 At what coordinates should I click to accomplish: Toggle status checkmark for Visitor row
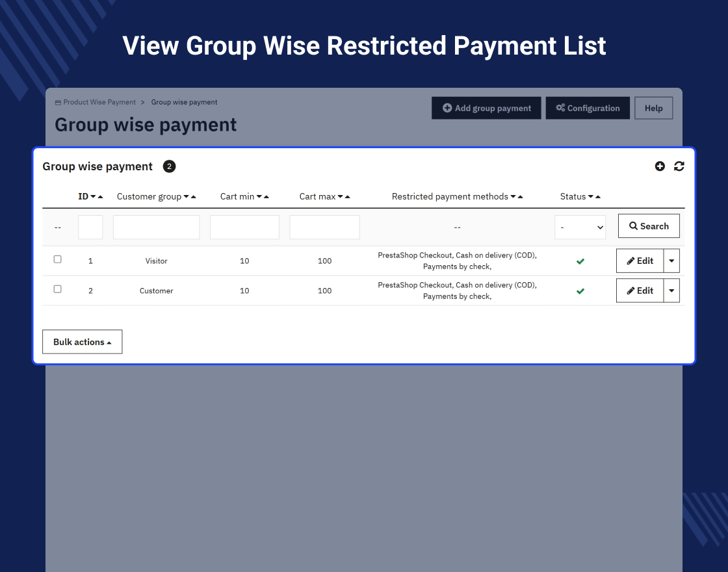[580, 261]
